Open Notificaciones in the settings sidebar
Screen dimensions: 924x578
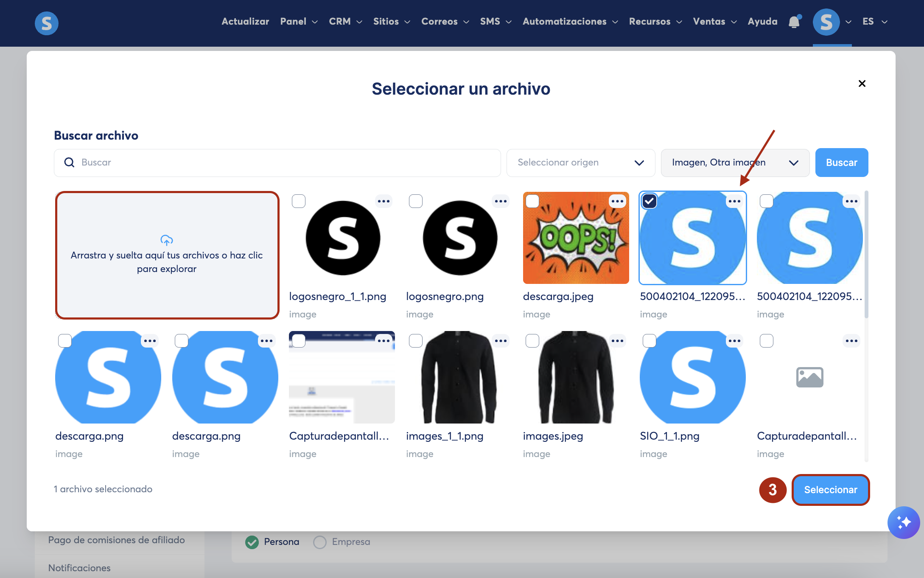[x=79, y=568]
